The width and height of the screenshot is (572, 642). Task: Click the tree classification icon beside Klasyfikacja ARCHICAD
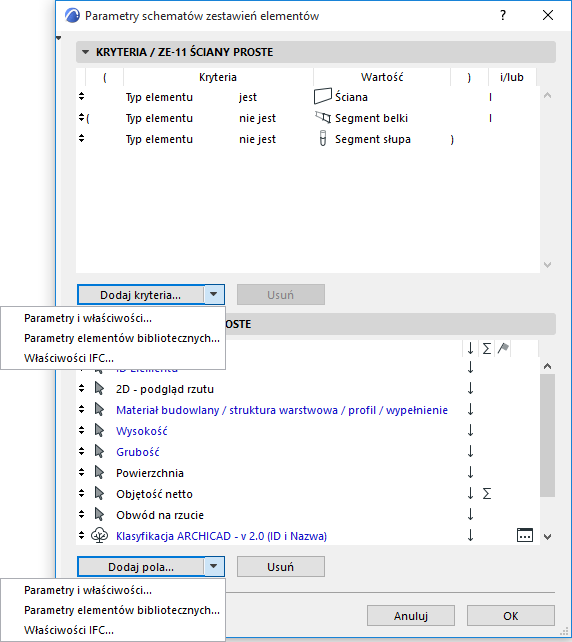pyautogui.click(x=99, y=535)
